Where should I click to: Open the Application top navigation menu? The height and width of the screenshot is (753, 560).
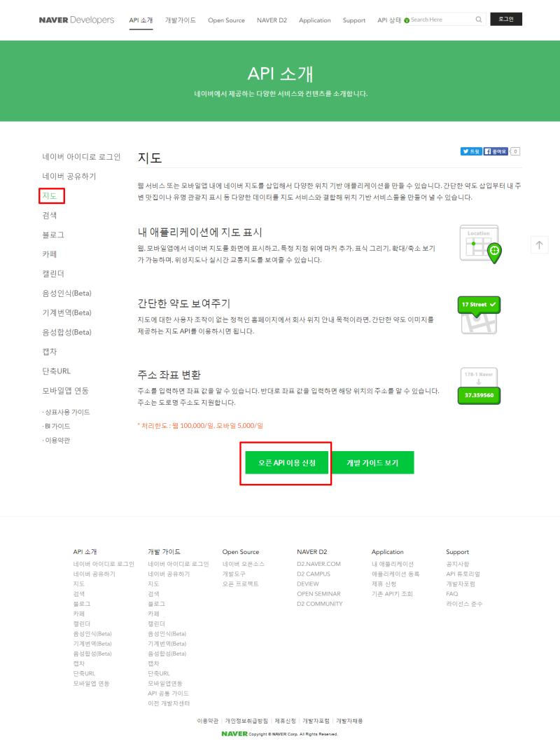coord(315,20)
